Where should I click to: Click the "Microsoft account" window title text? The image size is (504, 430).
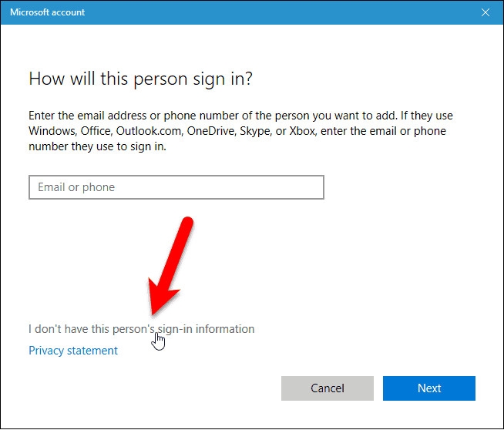pos(48,12)
